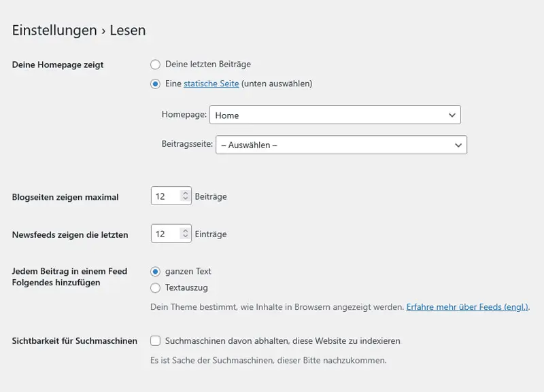Open the Beitragsseite 'Auswählen' dropdown
This screenshot has width=544, height=392.
341,145
